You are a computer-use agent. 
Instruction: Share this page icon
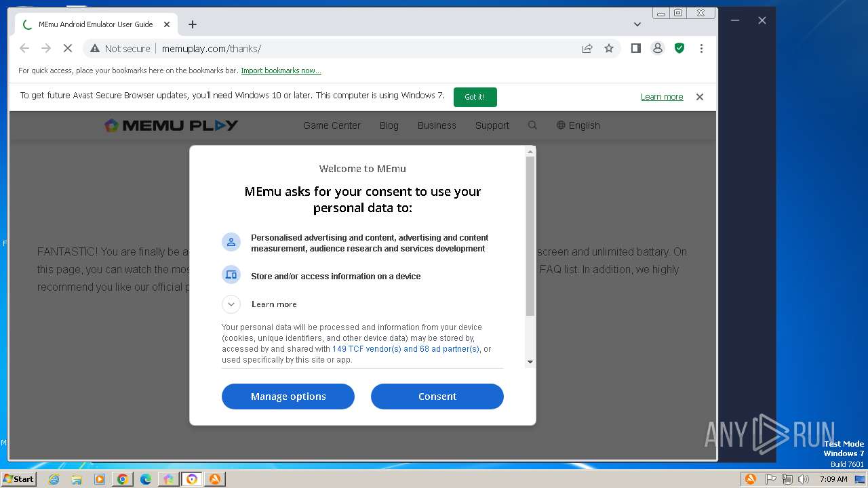[x=587, y=48]
